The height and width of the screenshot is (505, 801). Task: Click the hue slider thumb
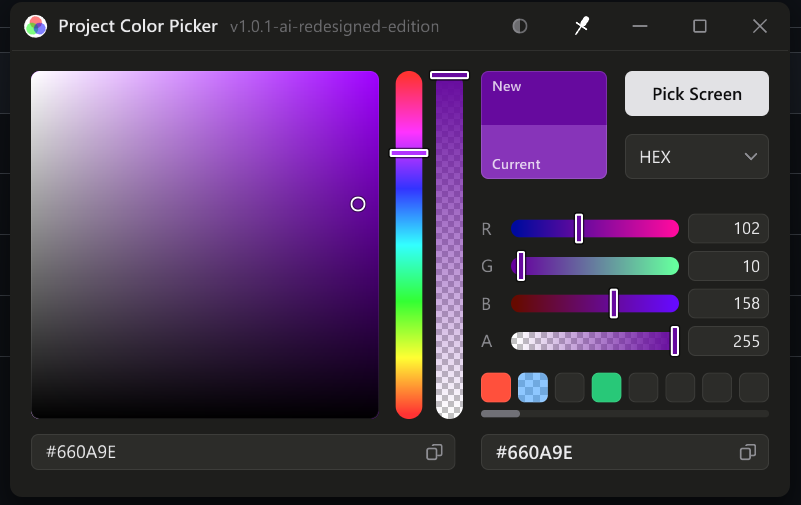409,153
